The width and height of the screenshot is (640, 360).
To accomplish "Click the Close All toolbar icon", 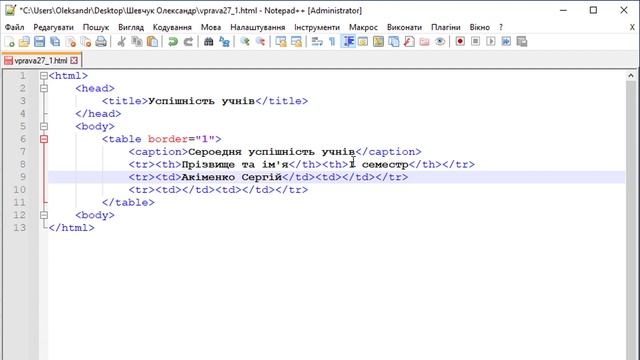I will click(86, 42).
